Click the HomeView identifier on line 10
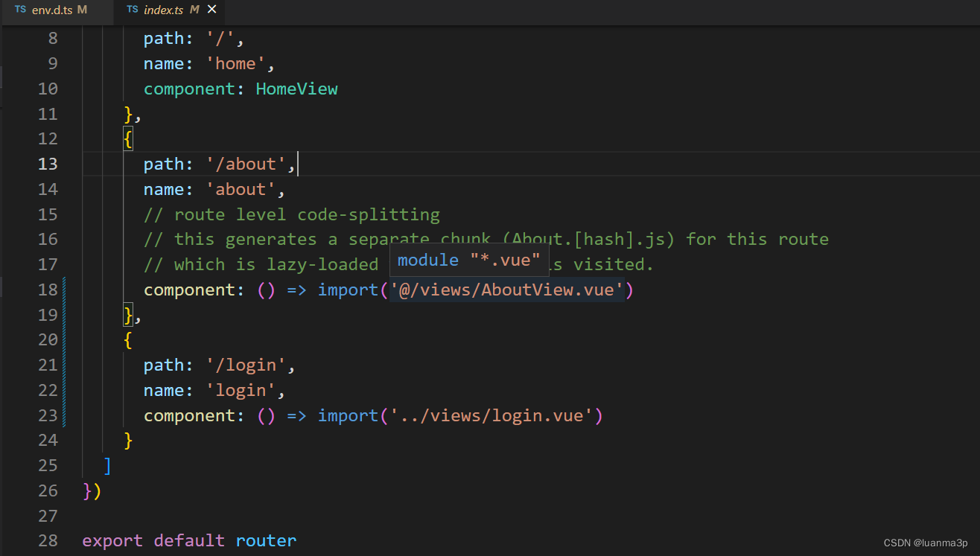The width and height of the screenshot is (980, 556). pos(297,89)
